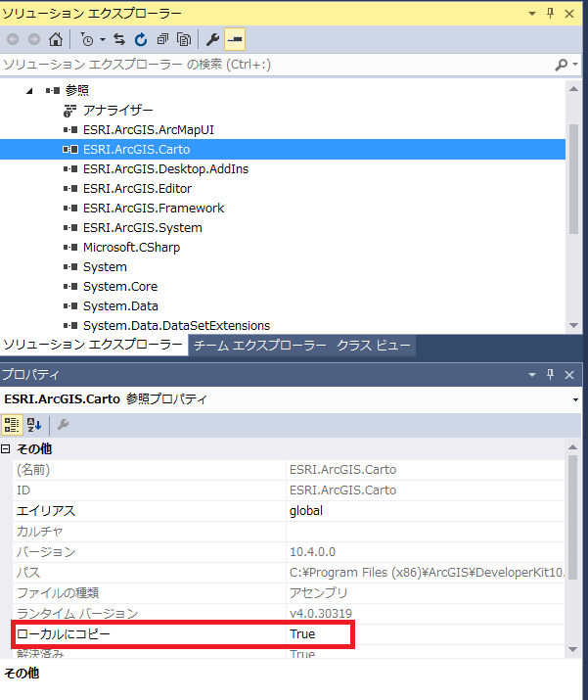Click the scroll up arrow in the Solution Explorer tree
588x700 pixels.
(x=573, y=89)
